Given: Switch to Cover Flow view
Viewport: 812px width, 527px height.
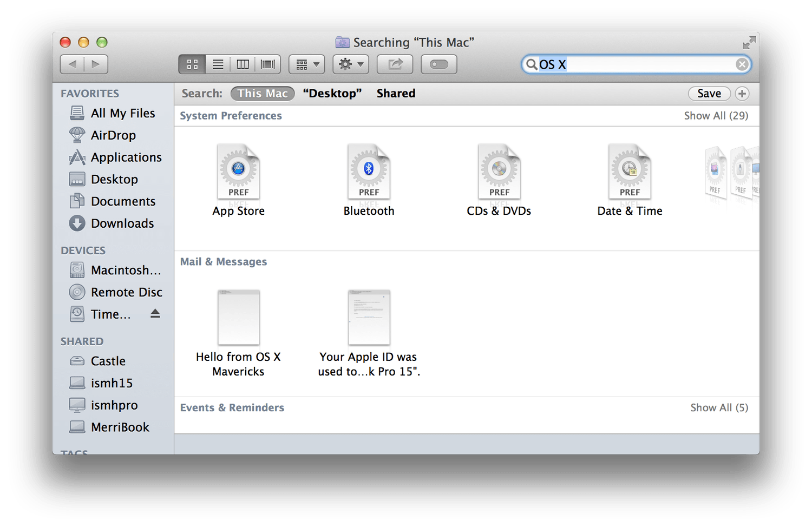Looking at the screenshot, I should click(268, 64).
